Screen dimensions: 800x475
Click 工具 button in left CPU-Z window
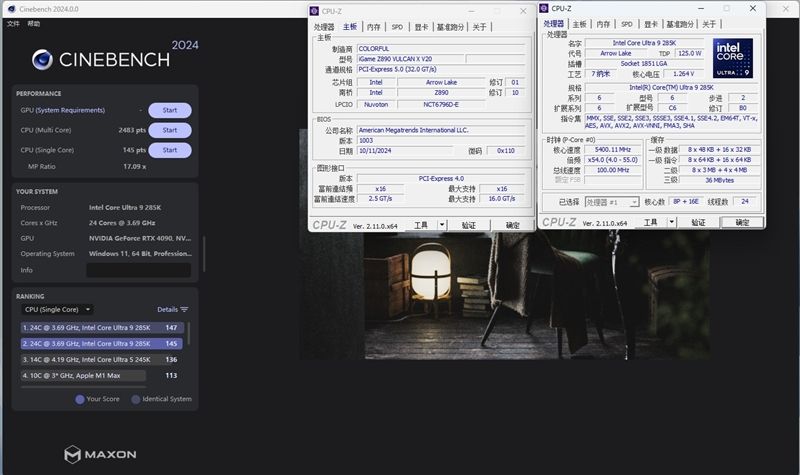coord(421,225)
